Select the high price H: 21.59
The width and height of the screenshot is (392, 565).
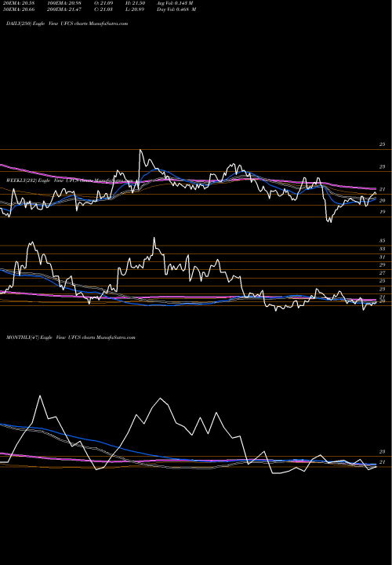click(x=135, y=3)
